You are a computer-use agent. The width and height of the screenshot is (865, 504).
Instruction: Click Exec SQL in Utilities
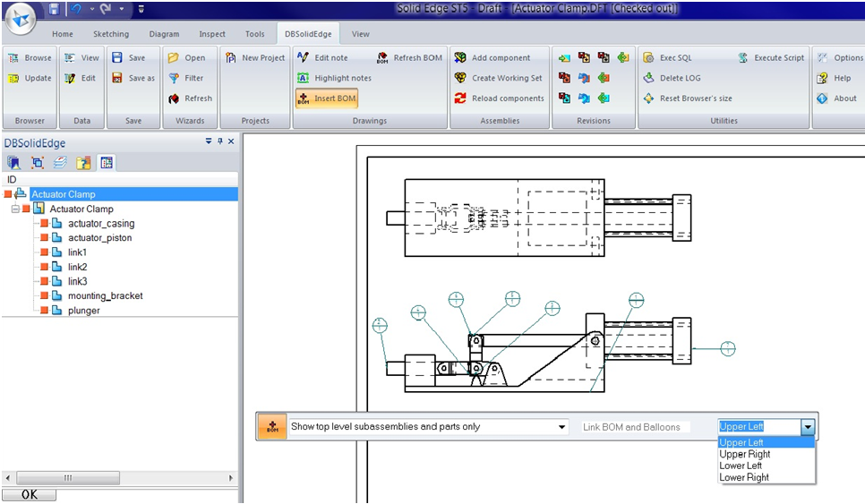point(667,57)
